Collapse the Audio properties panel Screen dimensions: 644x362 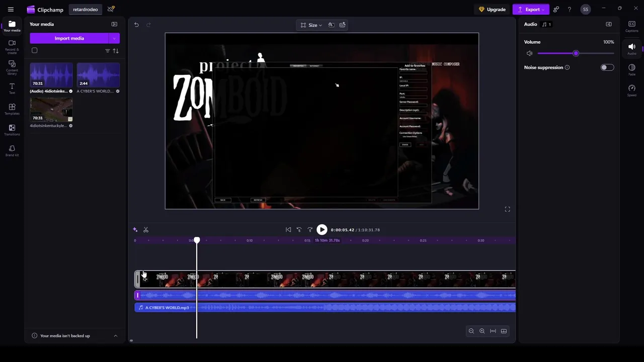(x=609, y=24)
